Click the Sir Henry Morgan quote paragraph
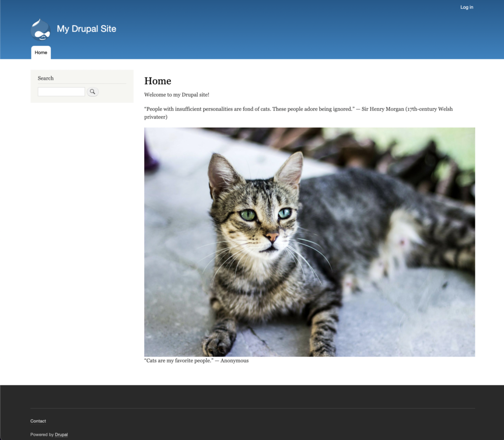This screenshot has height=440, width=504. click(x=298, y=113)
